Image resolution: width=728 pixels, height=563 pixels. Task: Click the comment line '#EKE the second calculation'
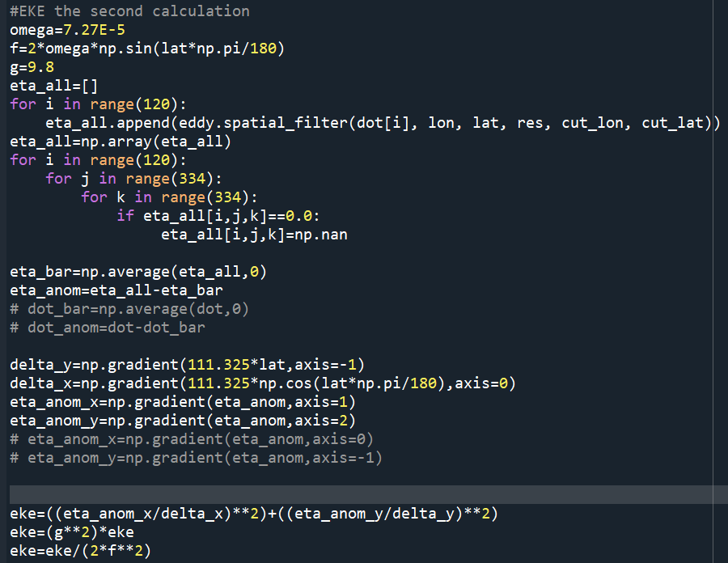pyautogui.click(x=129, y=11)
